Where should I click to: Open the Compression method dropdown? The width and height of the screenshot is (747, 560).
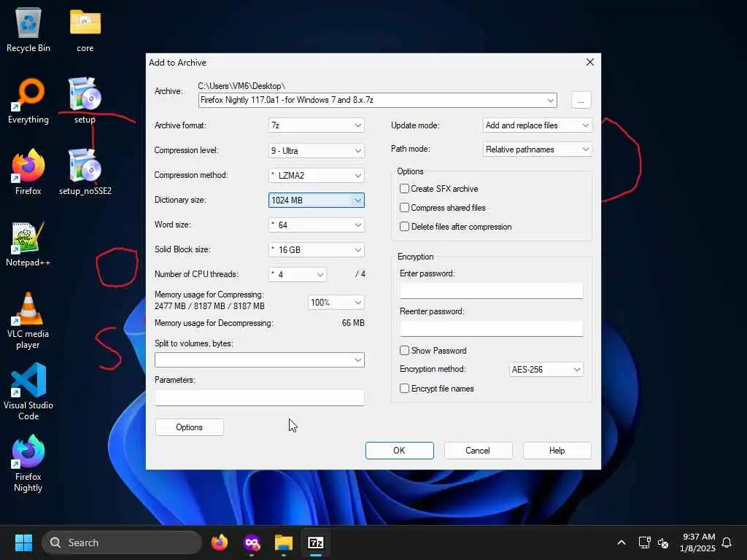[317, 175]
